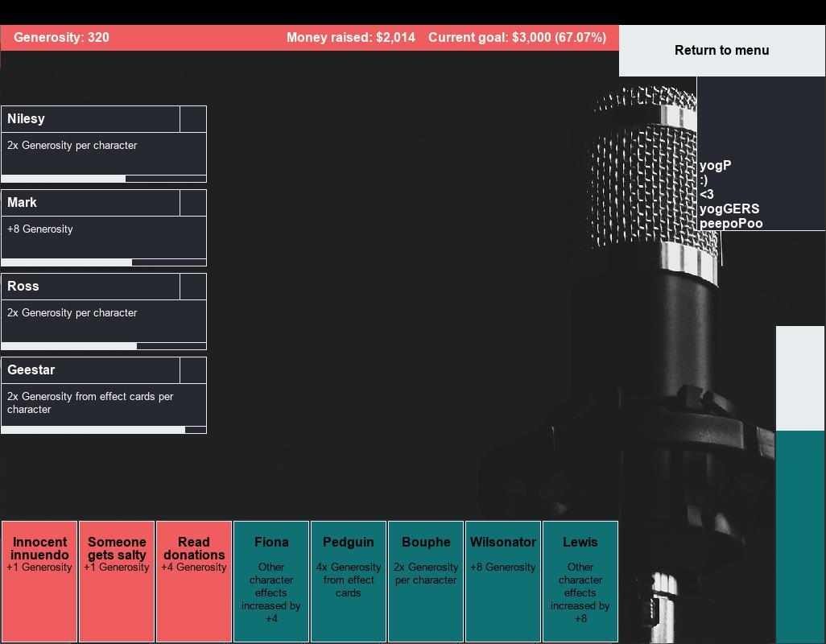The width and height of the screenshot is (826, 644).
Task: Click the small box beside Geestar
Action: tap(193, 370)
